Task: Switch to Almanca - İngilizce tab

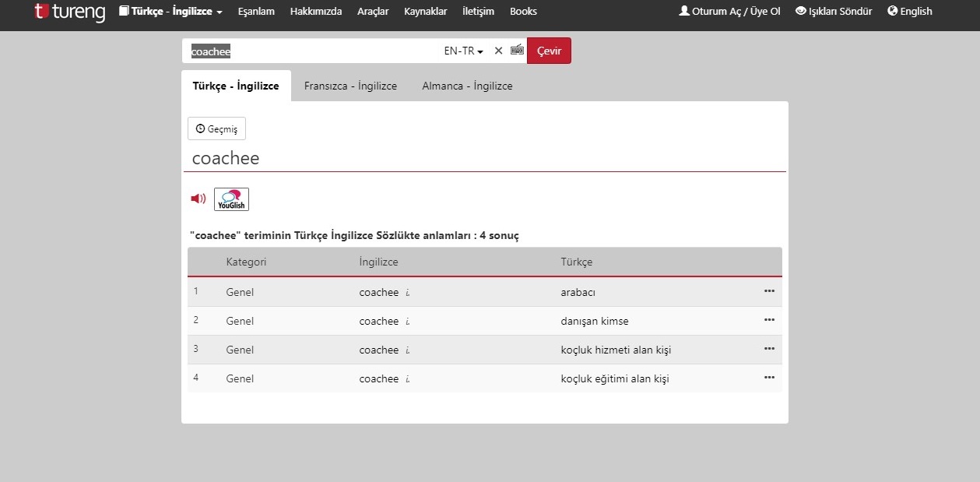Action: [467, 86]
